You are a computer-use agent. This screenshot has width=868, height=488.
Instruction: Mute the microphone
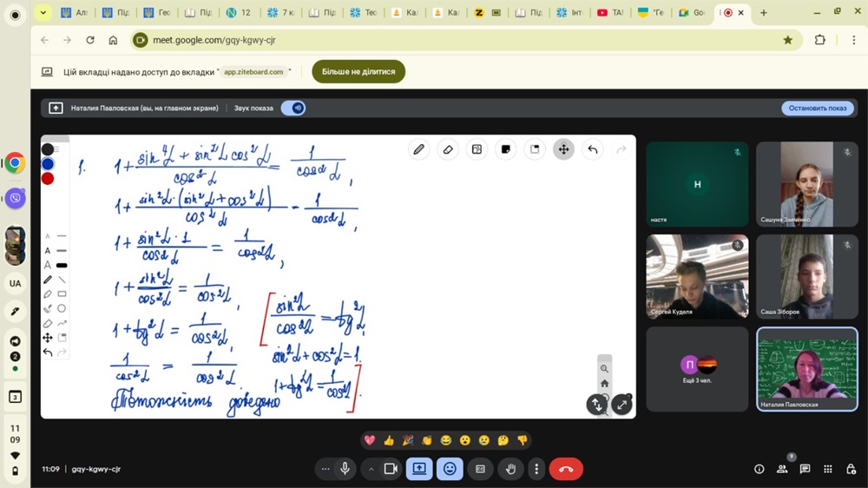(345, 469)
